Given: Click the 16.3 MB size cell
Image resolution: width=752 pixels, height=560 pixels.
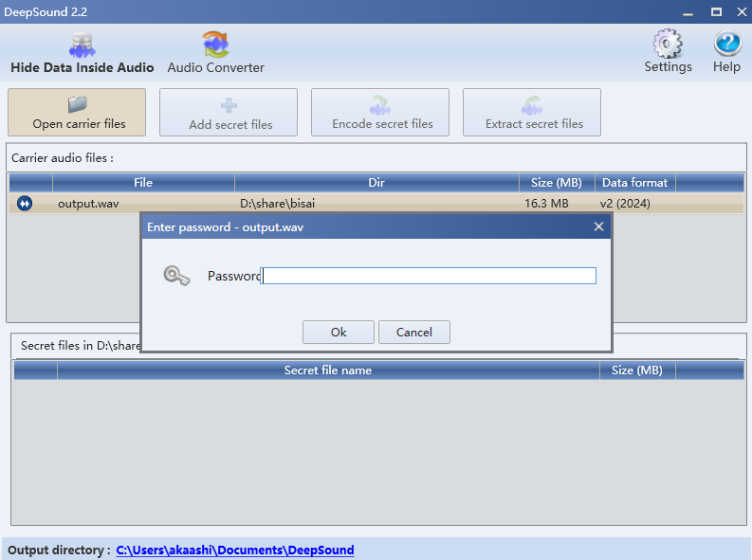Looking at the screenshot, I should click(x=546, y=204).
